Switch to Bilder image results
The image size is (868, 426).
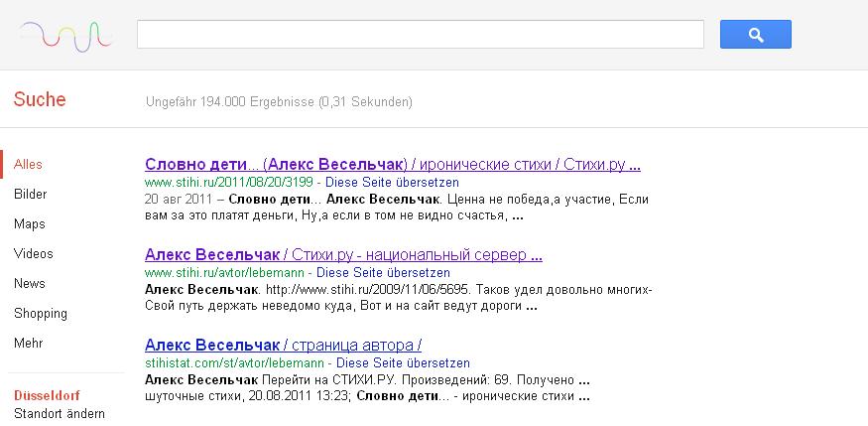click(x=31, y=195)
